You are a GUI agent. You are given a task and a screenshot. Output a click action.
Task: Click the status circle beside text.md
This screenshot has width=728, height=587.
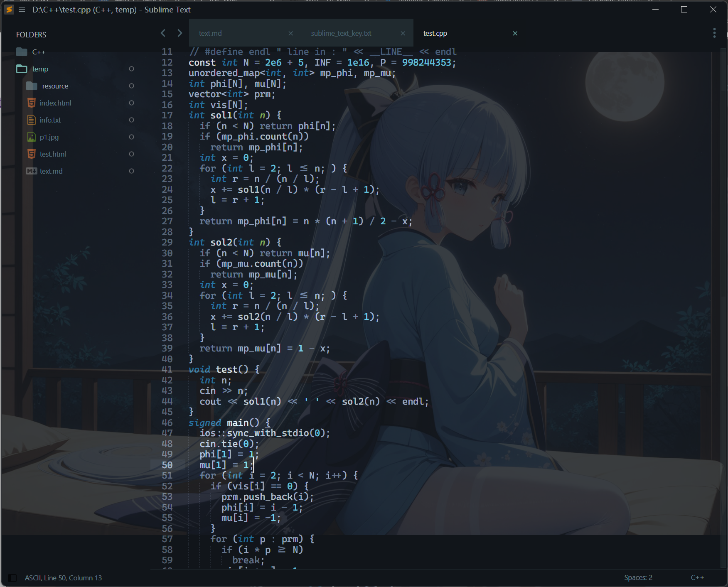(x=131, y=171)
